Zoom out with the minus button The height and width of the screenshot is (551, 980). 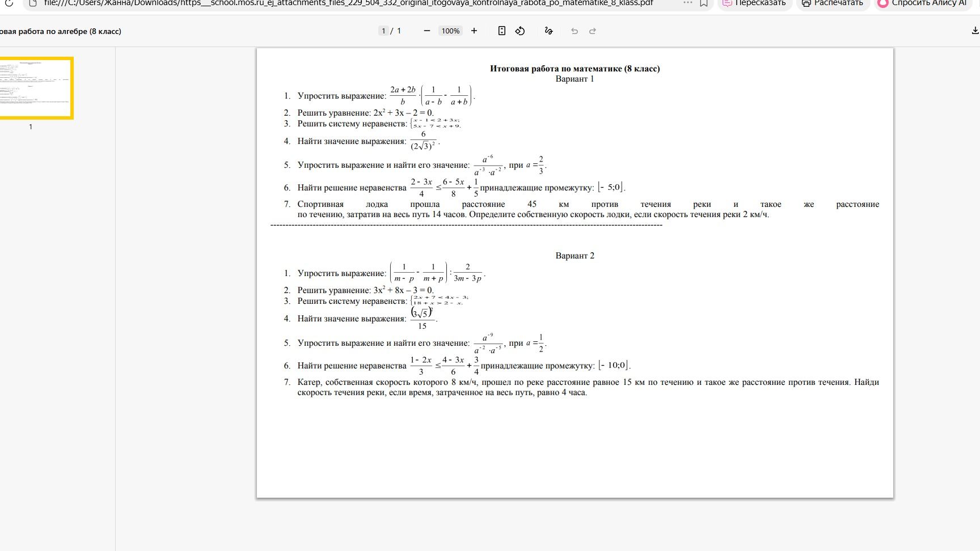tap(427, 31)
